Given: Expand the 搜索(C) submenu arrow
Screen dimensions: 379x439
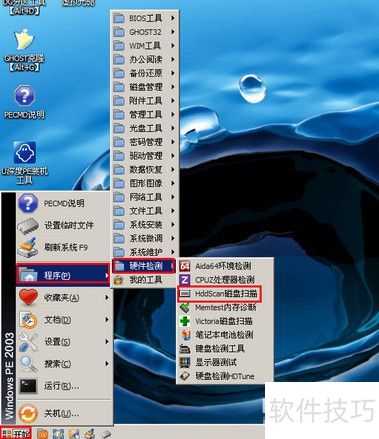Looking at the screenshot, I should point(107,364).
